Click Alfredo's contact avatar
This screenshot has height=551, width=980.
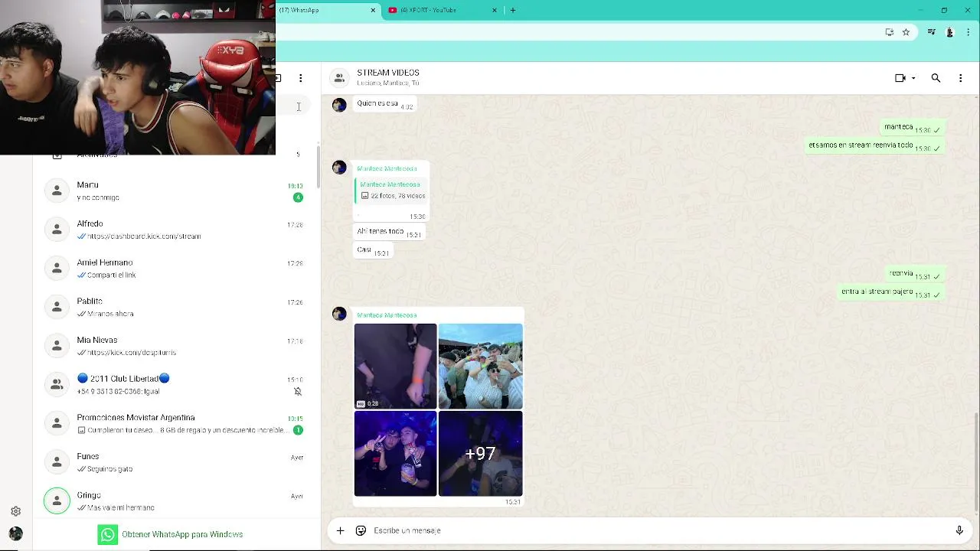[x=57, y=230]
